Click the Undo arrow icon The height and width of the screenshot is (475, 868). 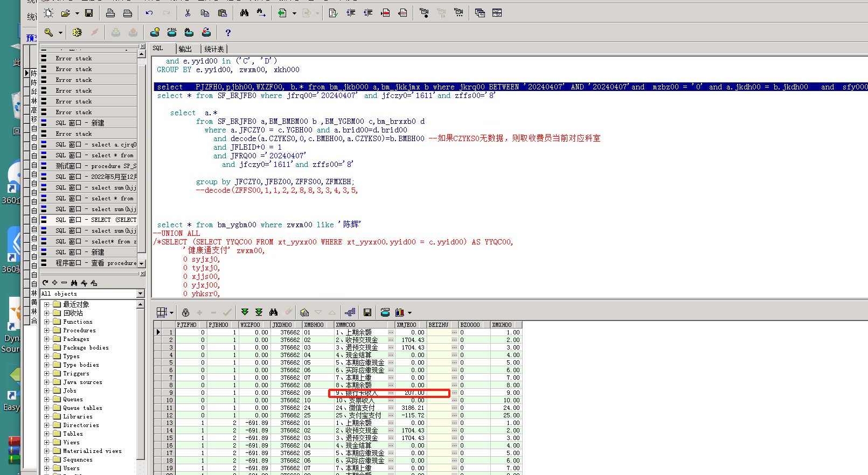coord(149,13)
